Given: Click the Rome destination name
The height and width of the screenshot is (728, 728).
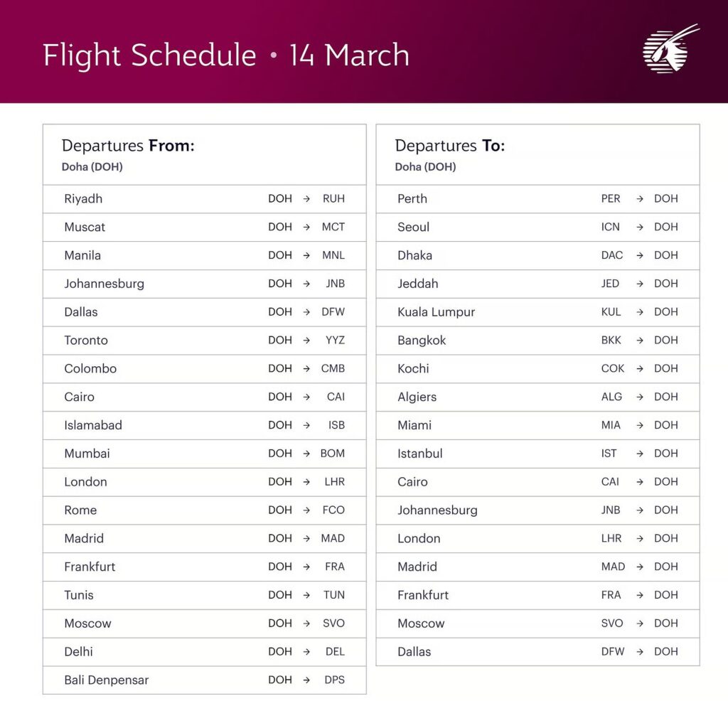Looking at the screenshot, I should [x=80, y=510].
